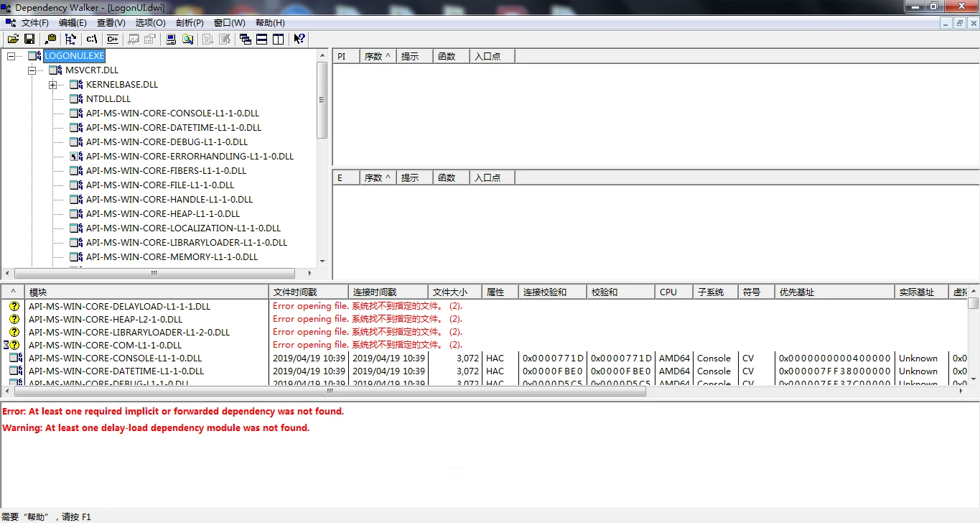Click the red Error message in log pane
Screen dimensions: 980x523
coord(173,412)
